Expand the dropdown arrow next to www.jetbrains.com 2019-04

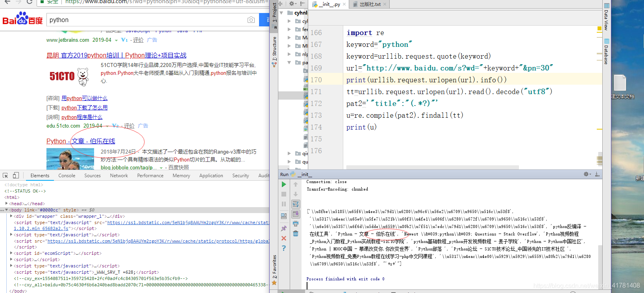point(116,40)
